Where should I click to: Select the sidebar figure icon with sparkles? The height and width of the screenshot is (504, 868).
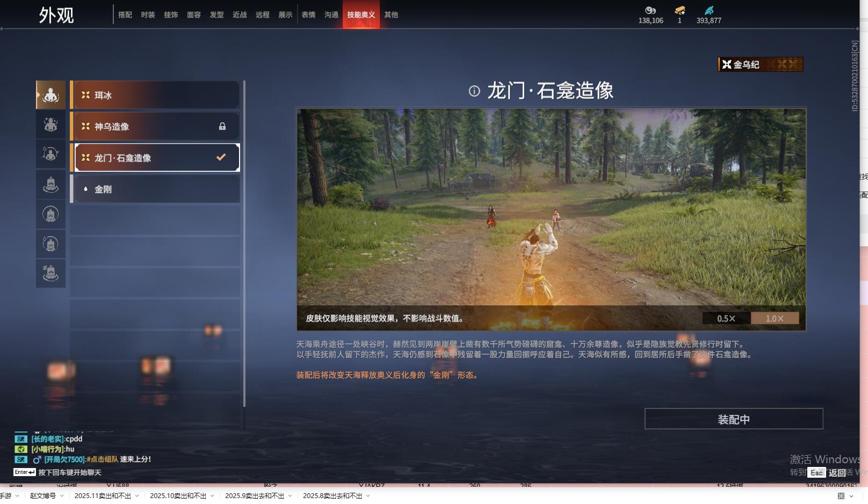(50, 125)
